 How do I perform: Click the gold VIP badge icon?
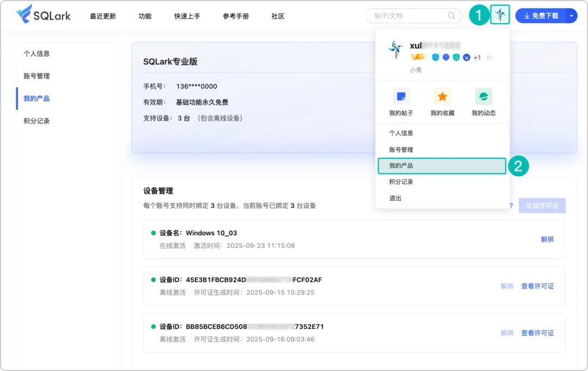pyautogui.click(x=418, y=57)
